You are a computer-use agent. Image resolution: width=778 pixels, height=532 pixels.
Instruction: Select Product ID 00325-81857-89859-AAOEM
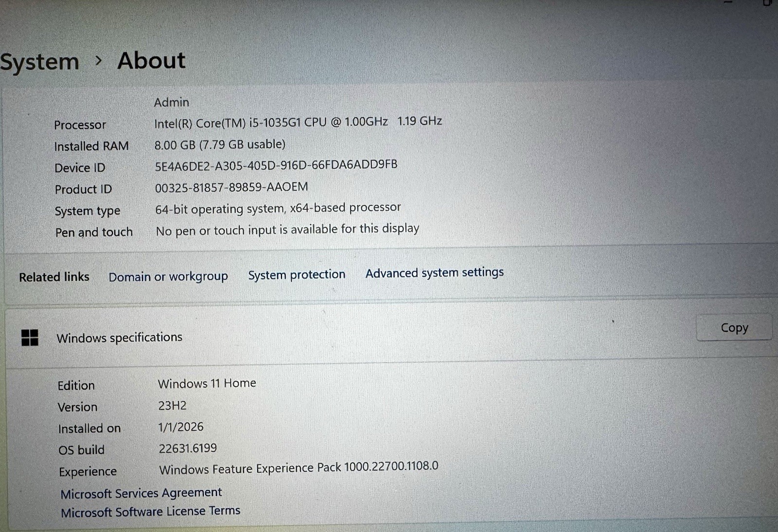pyautogui.click(x=231, y=187)
